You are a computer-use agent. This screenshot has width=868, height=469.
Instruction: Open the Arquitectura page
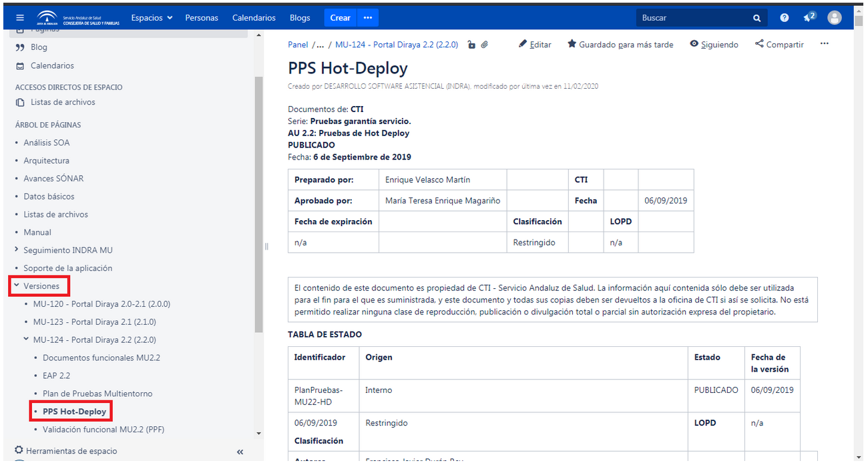click(47, 161)
